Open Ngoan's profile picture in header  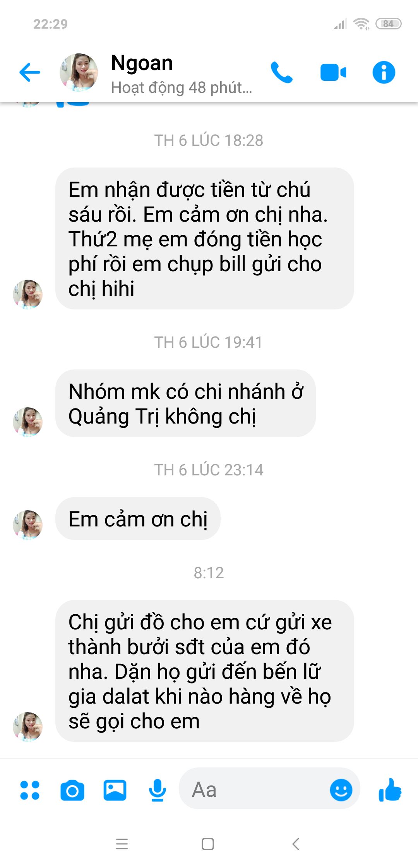click(79, 73)
